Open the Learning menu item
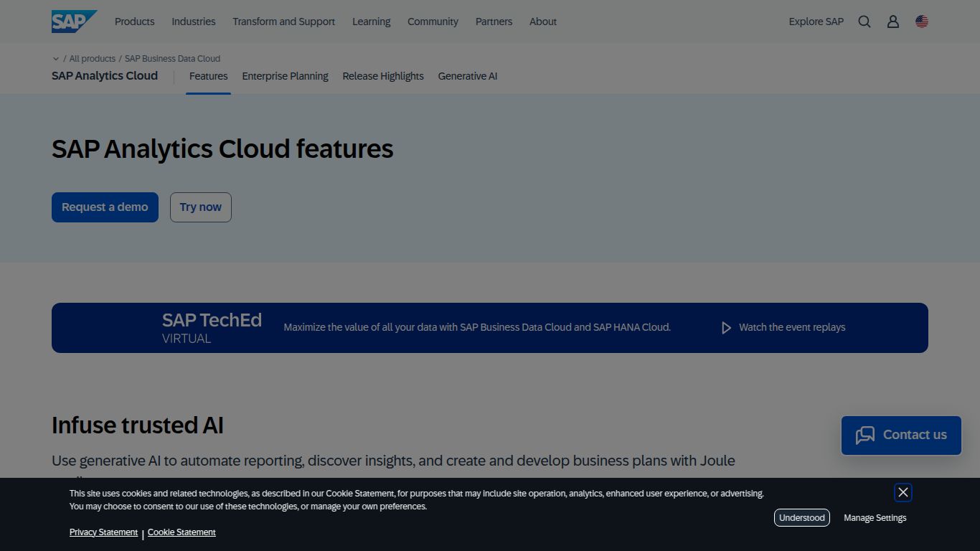Viewport: 980px width, 551px height. [371, 22]
